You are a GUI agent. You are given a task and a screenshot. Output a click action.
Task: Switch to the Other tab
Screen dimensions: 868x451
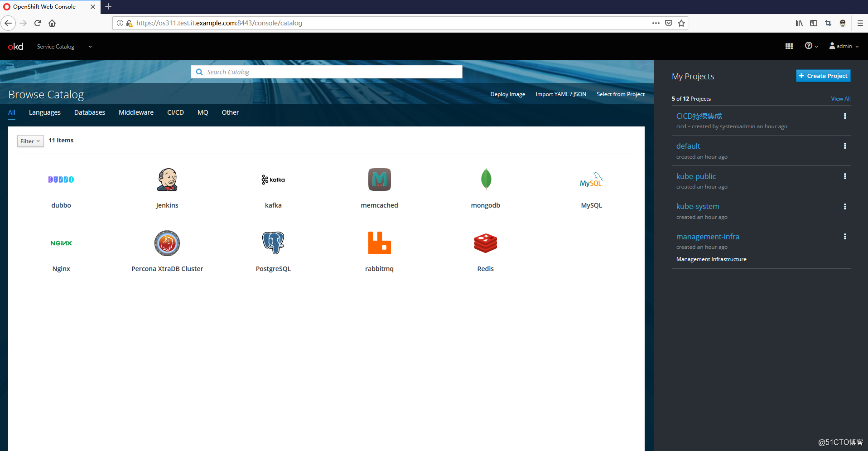tap(230, 112)
